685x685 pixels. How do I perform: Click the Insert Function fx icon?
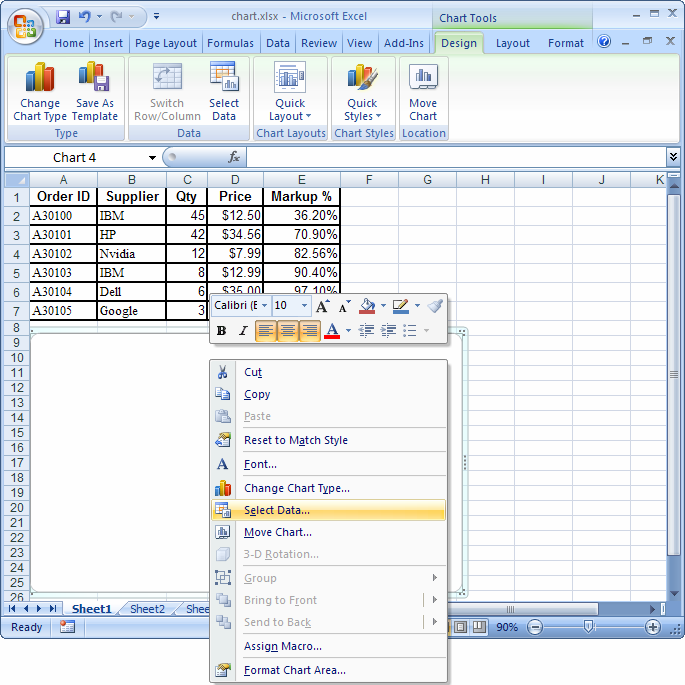click(234, 157)
